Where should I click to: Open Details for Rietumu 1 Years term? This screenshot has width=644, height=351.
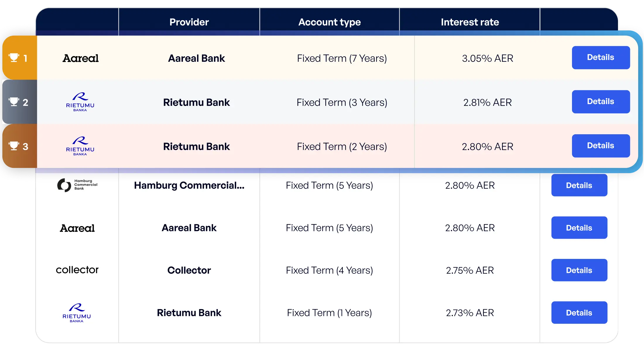point(579,313)
